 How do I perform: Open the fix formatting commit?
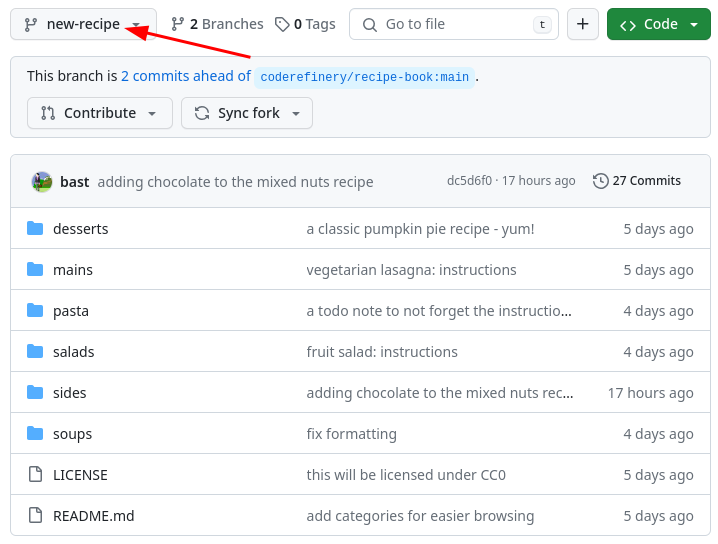tap(352, 434)
